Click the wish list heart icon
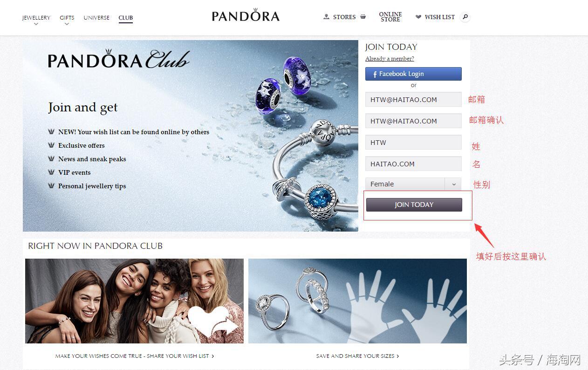Image resolution: width=588 pixels, height=370 pixels. coord(418,17)
